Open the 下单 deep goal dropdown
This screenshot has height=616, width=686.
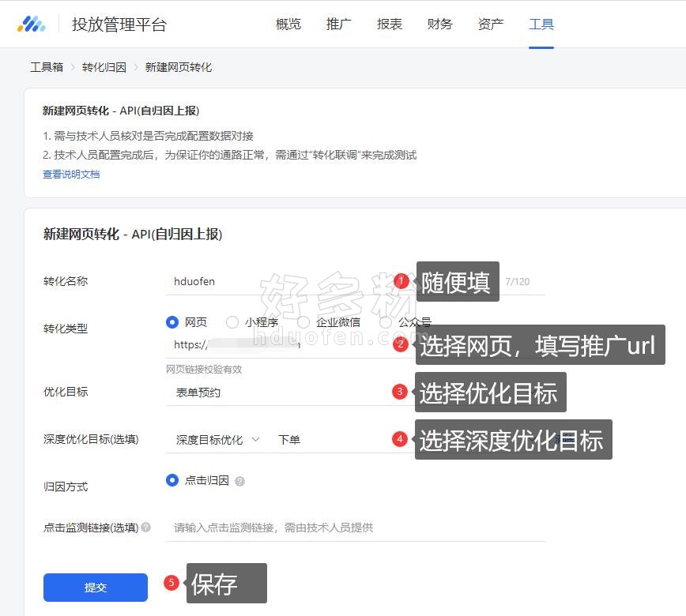[x=332, y=439]
